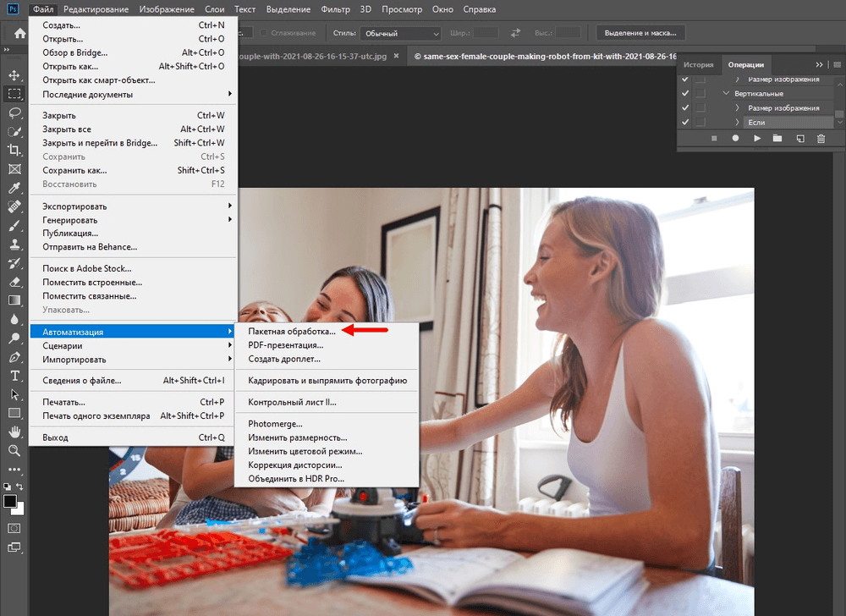Toggle the Сглаживание checkbox

[x=264, y=33]
